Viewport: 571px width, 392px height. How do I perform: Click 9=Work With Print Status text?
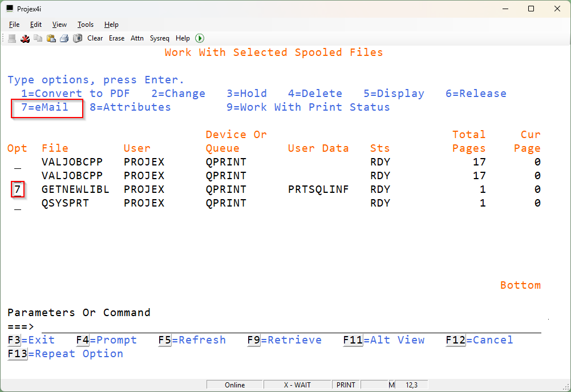pos(308,107)
